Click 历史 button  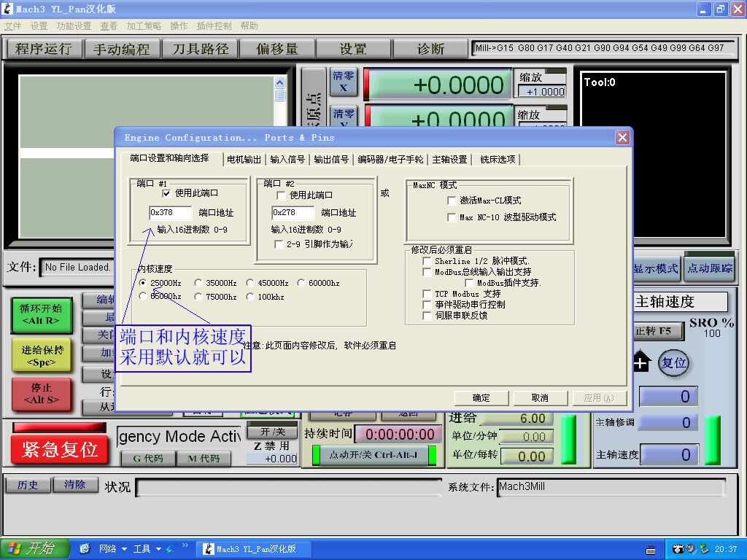pyautogui.click(x=28, y=485)
